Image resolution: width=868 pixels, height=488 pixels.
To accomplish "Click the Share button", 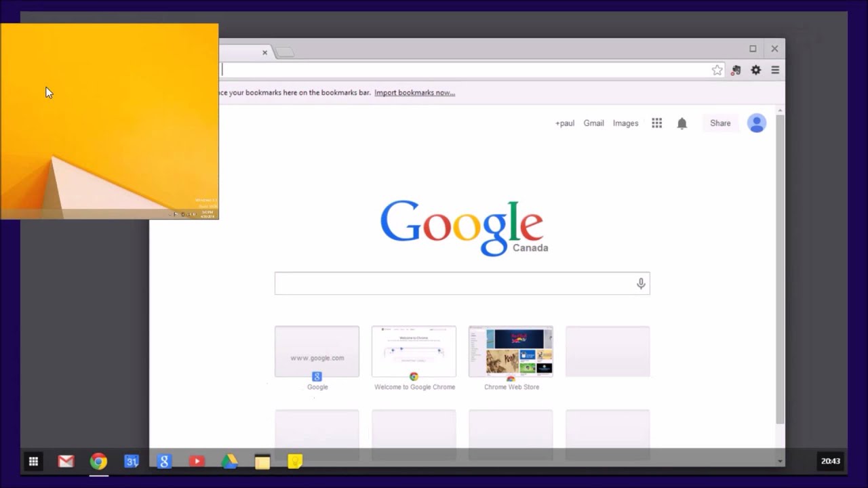I will coord(720,123).
